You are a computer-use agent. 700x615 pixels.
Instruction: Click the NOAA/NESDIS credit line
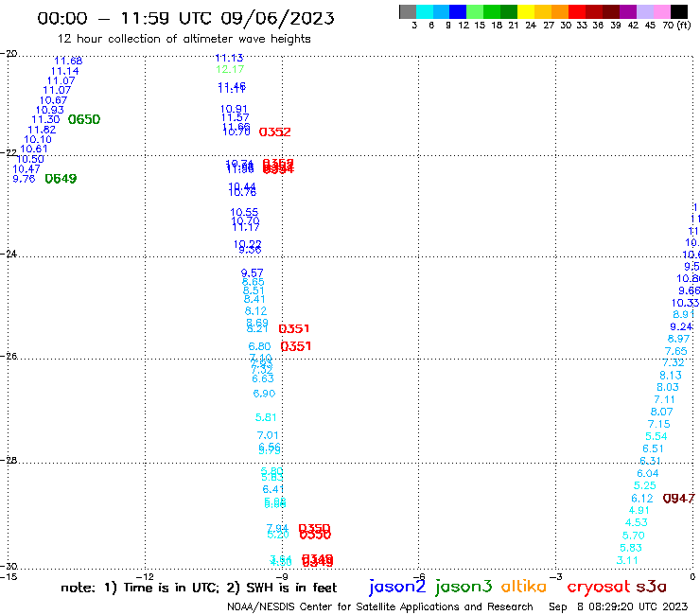pos(380,606)
